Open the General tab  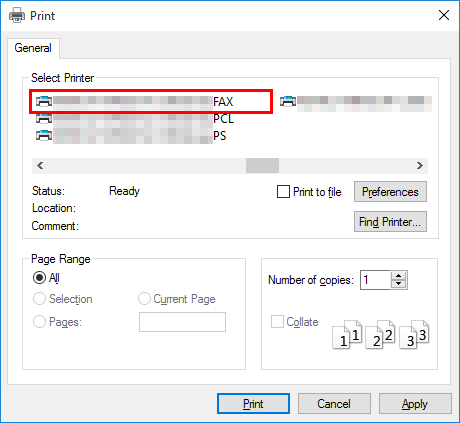(x=33, y=48)
